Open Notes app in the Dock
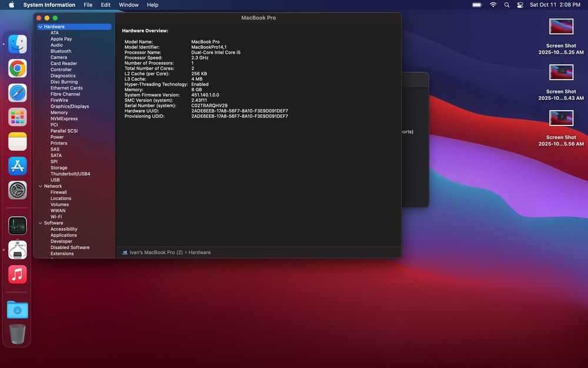 (18, 141)
